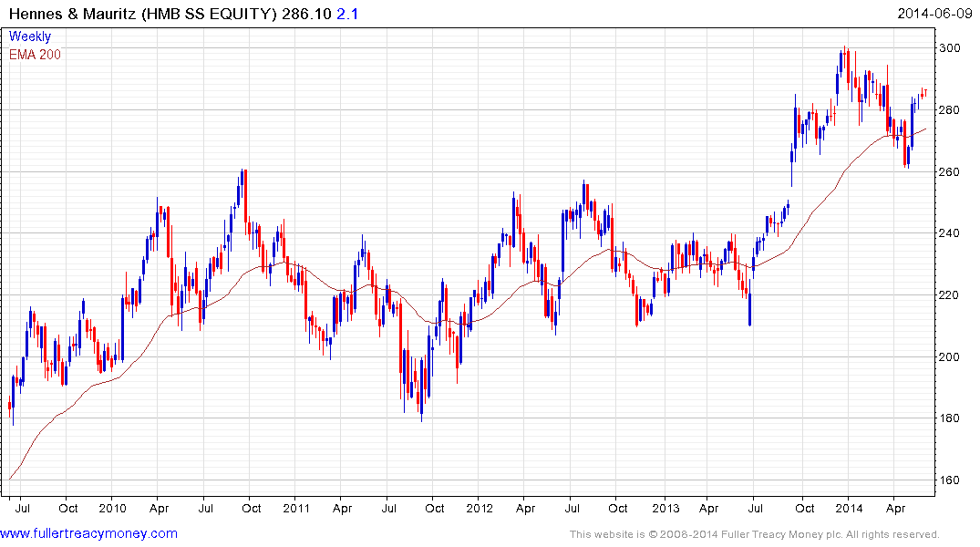Click the blue change value '2.1'

click(347, 14)
